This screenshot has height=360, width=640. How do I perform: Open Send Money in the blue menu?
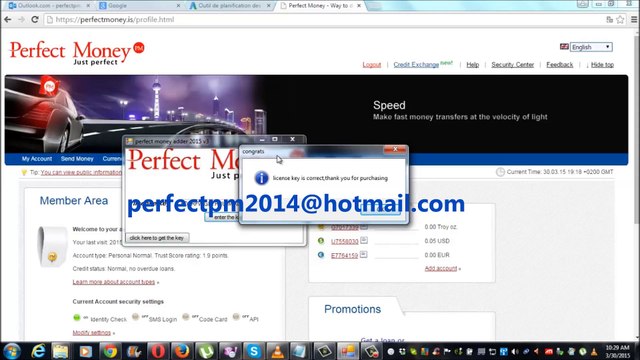[77, 159]
